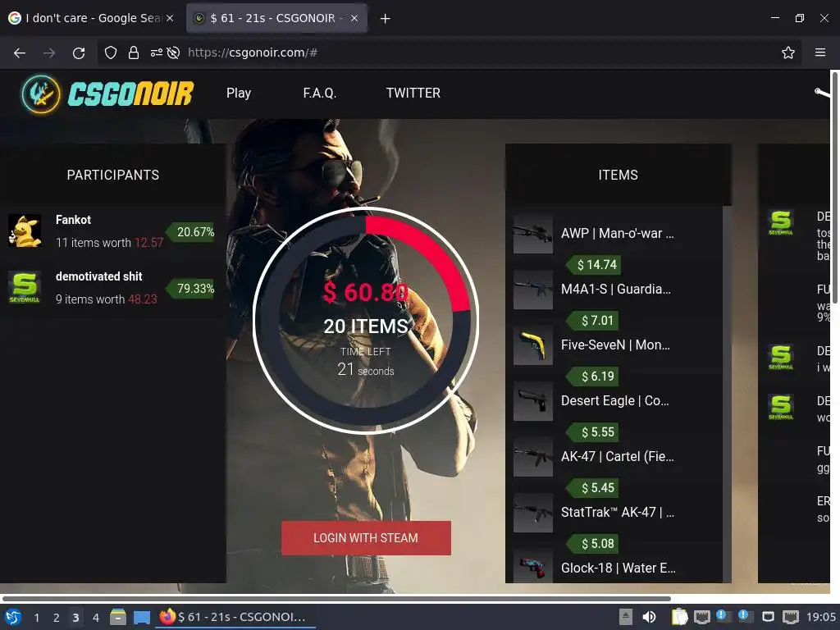Click the AWP Man-o'-war item thumbnail
Screen dimensions: 840x630
(x=533, y=234)
